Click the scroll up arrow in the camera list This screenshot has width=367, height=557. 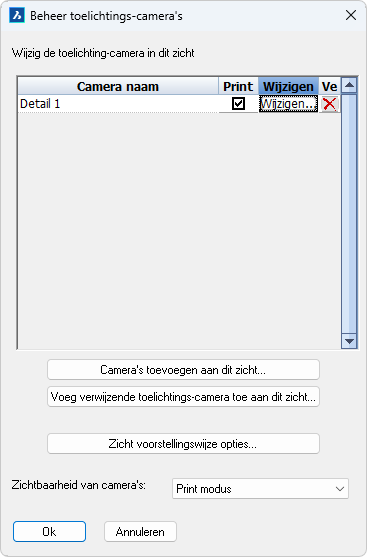click(349, 85)
